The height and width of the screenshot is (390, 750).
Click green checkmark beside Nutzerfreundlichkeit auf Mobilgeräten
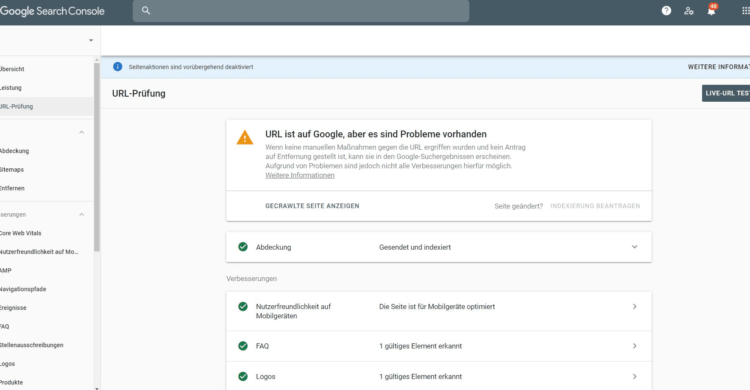(x=243, y=306)
